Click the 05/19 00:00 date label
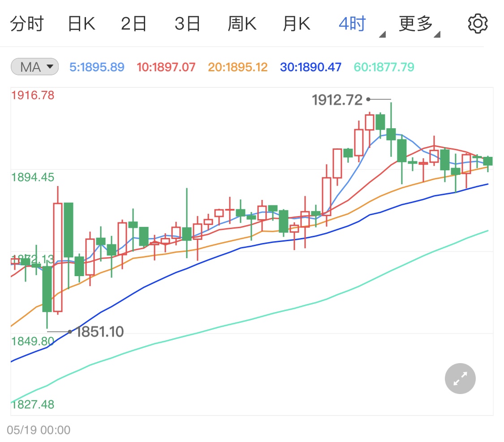Viewport: 504px width, 442px height. [39, 430]
